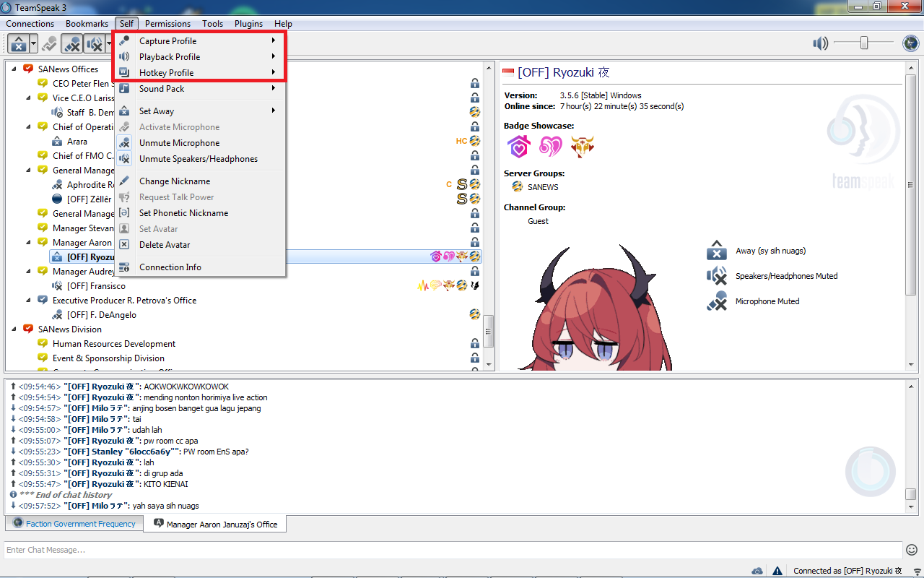
Task: Click the lock icon on Chief of FMO row
Action: 475,156
